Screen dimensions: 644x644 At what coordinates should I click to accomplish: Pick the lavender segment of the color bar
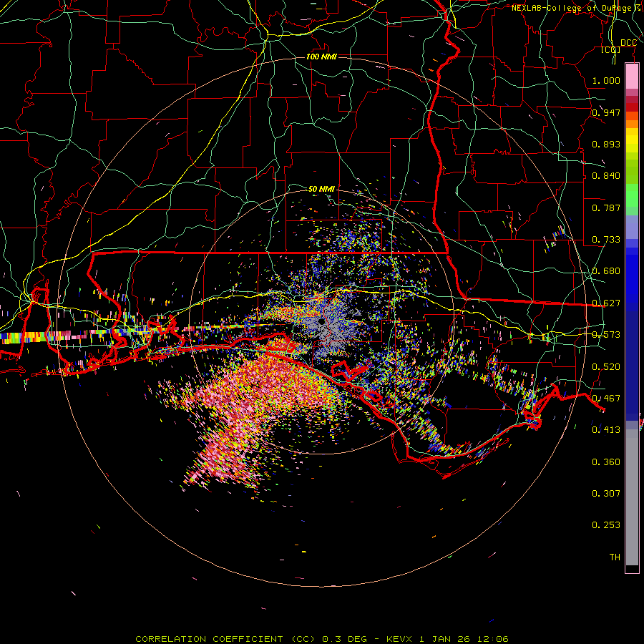click(x=632, y=227)
